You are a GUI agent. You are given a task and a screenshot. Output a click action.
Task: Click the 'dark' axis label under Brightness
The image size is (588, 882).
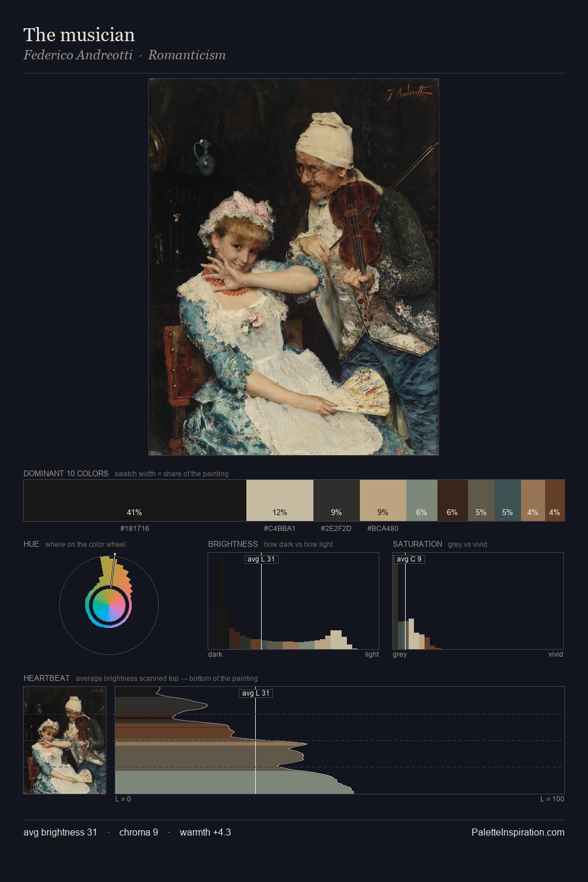tap(215, 654)
